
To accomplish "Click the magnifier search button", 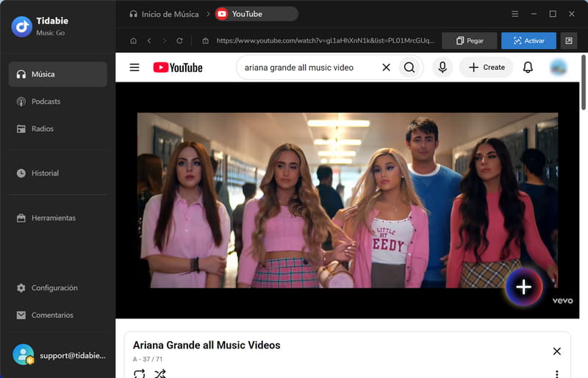I will tap(409, 68).
